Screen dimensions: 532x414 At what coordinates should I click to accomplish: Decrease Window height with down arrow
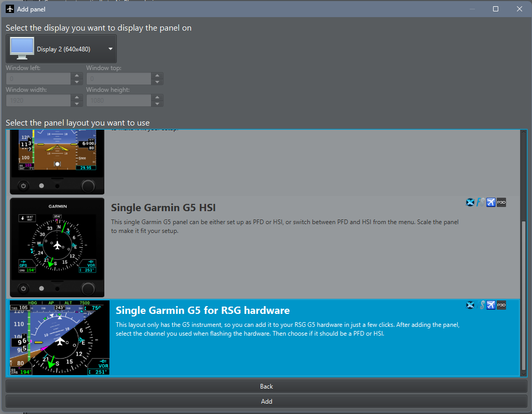pyautogui.click(x=157, y=104)
